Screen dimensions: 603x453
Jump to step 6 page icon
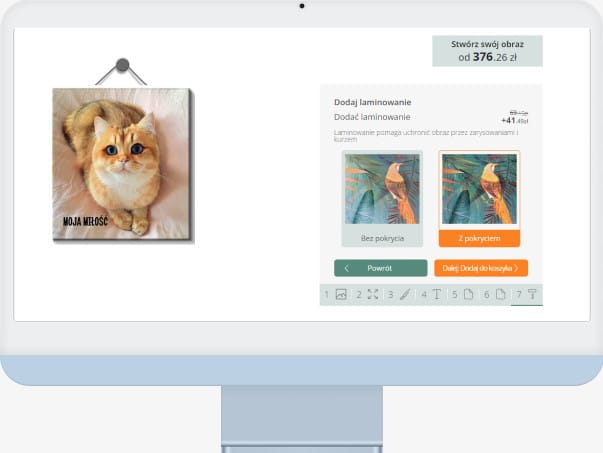[x=500, y=294]
